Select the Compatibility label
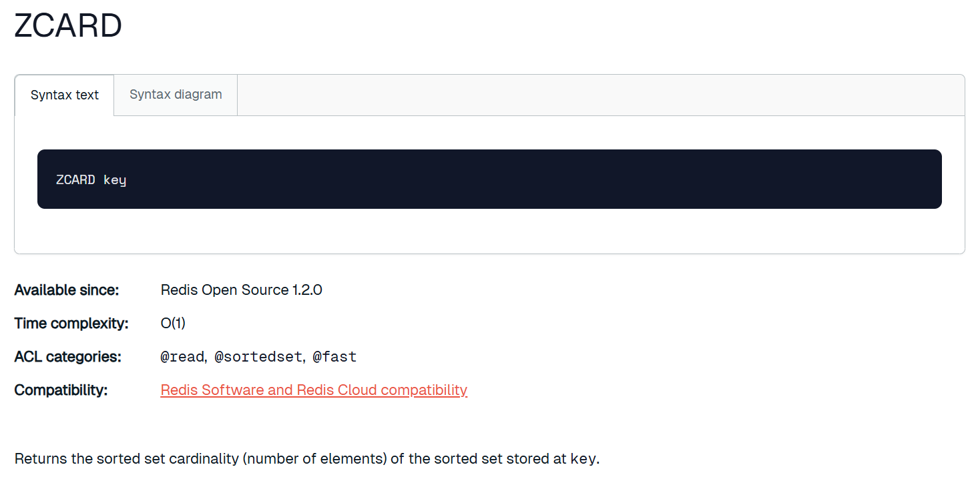Screen dimensions: 980x489 click(61, 390)
